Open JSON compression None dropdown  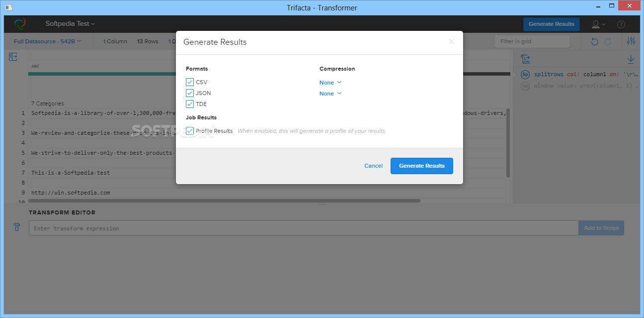point(330,94)
